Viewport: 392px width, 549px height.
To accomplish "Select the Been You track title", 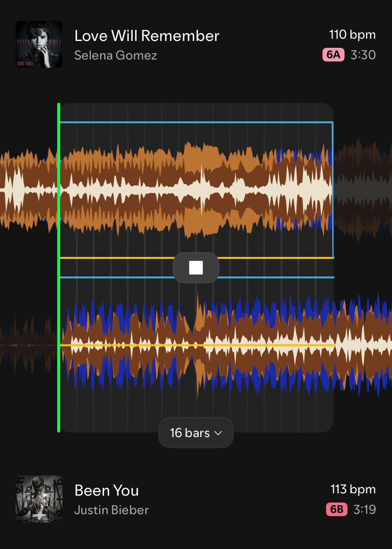I will 107,490.
